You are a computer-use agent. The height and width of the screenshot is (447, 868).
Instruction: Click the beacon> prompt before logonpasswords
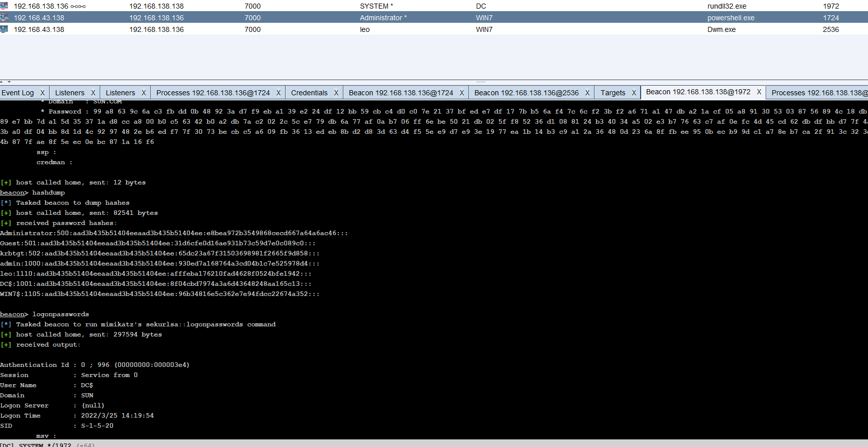14,314
